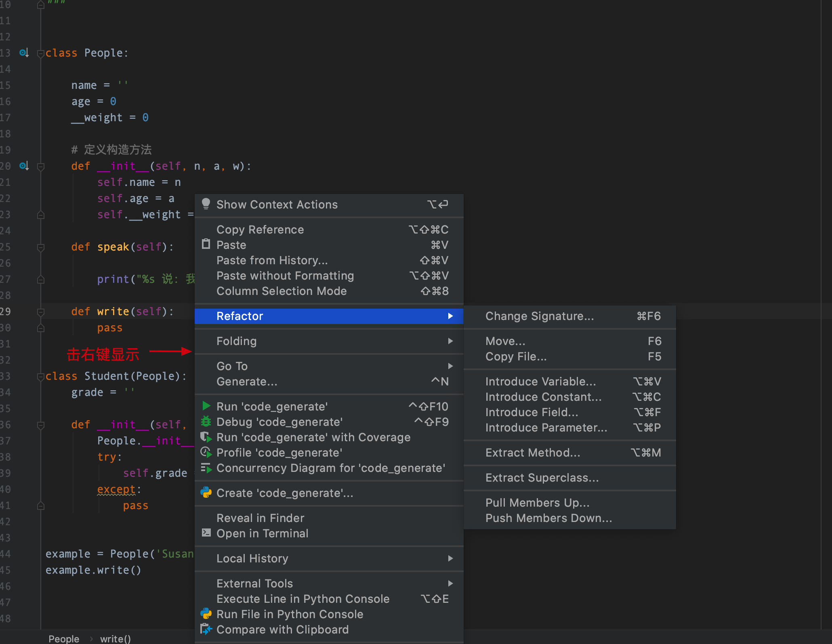Click the Profile 'code_generate' clock icon
832x644 pixels.
pyautogui.click(x=206, y=452)
